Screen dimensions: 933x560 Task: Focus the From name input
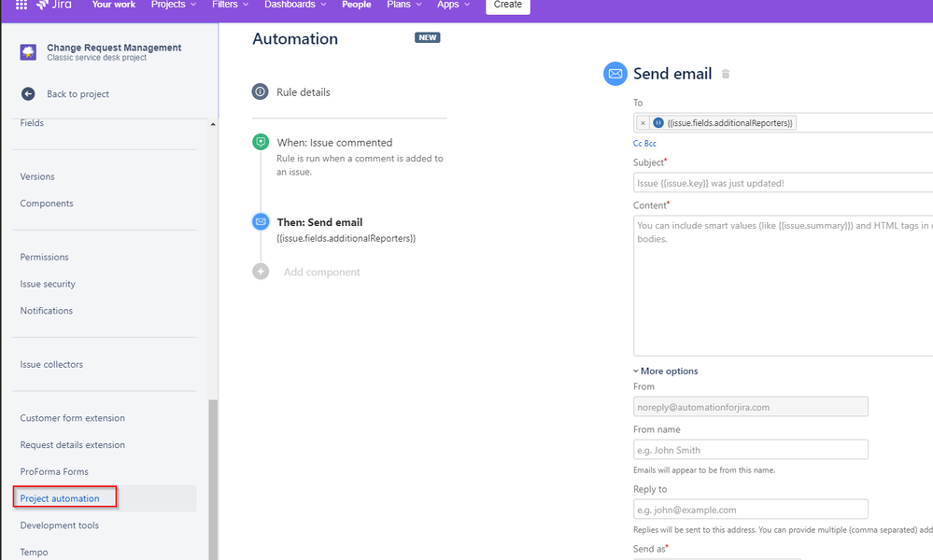click(750, 450)
